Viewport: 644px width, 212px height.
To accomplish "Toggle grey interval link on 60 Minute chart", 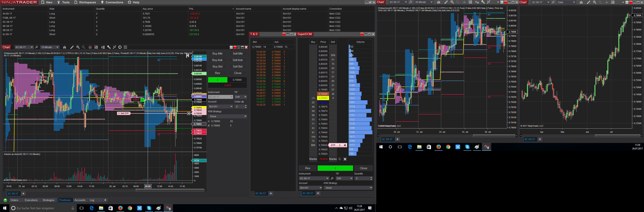I will (502, 2).
